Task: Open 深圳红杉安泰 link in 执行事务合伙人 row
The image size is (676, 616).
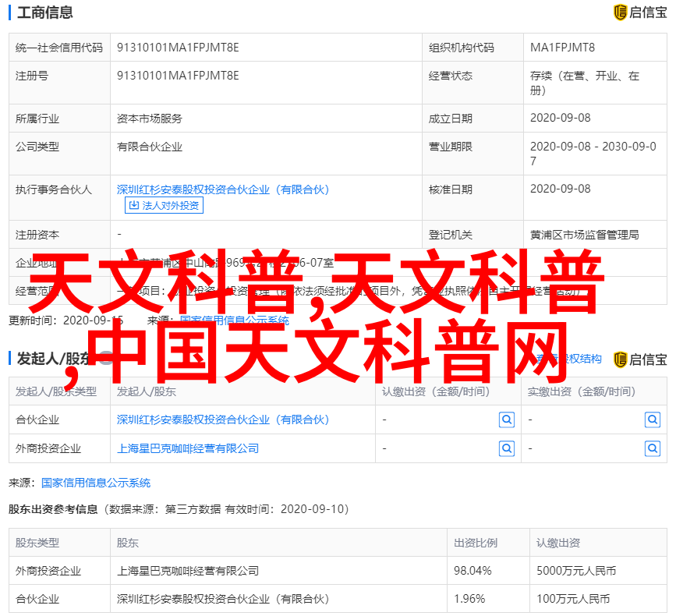Action: click(x=223, y=189)
